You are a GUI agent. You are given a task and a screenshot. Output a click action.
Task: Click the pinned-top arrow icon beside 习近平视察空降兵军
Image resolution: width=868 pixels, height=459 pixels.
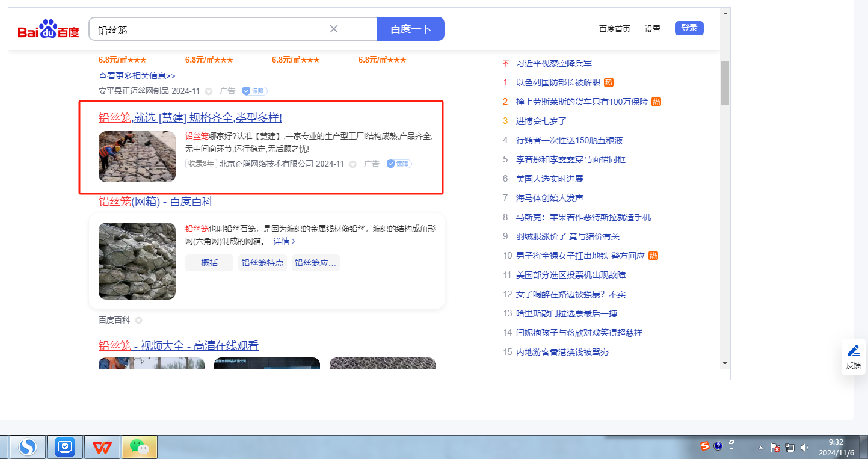click(506, 63)
